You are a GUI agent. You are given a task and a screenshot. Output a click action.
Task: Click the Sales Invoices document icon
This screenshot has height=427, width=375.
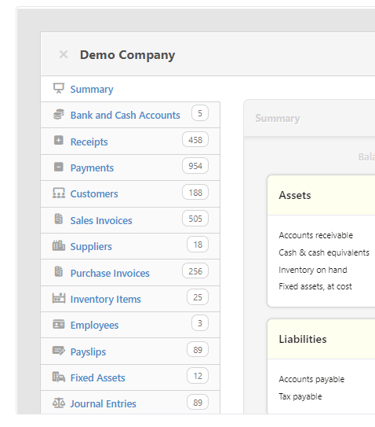pyautogui.click(x=59, y=219)
